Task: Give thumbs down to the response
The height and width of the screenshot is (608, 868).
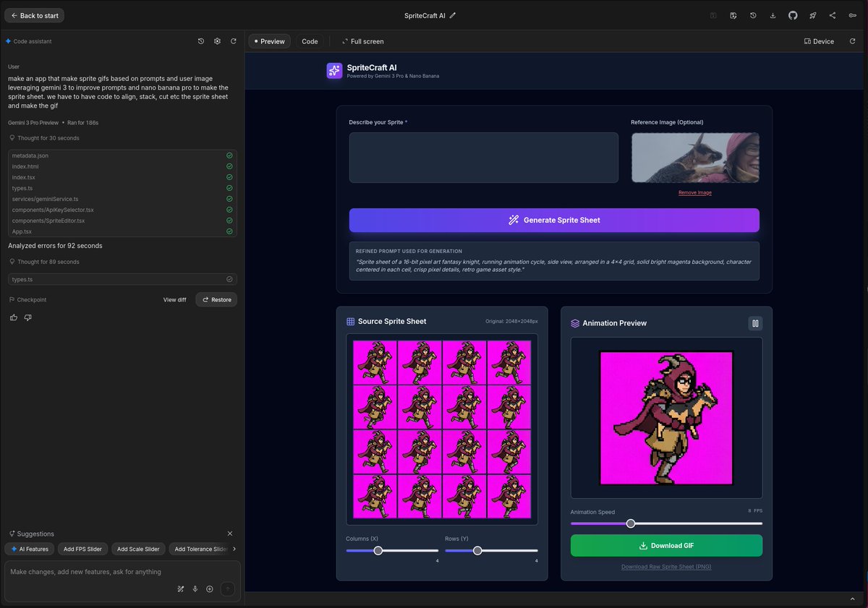Action: [x=28, y=317]
